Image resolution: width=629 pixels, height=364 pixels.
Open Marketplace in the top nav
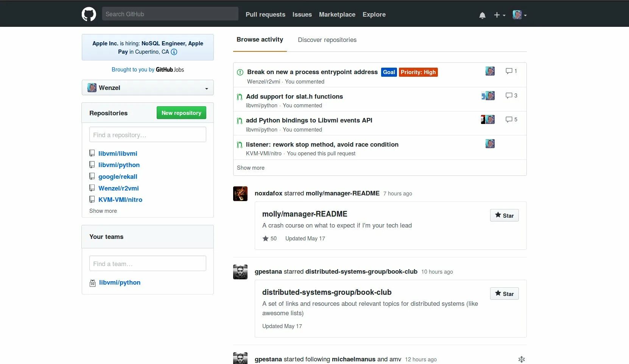[x=337, y=14]
